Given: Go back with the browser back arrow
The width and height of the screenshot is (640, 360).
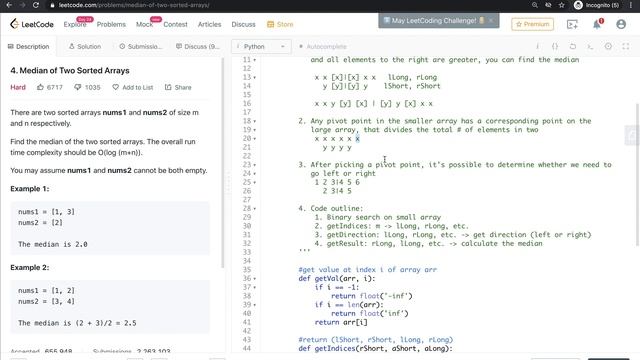Looking at the screenshot, I should [9, 5].
